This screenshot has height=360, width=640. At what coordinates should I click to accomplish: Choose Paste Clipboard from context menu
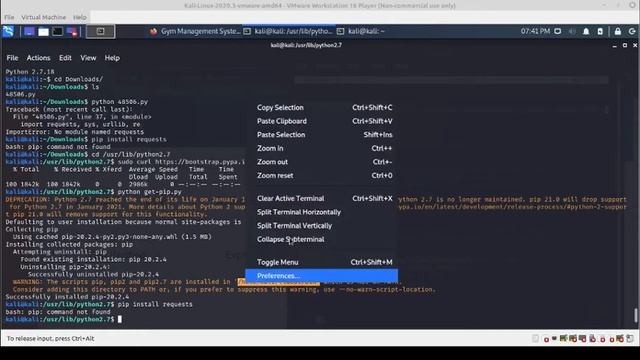pyautogui.click(x=322, y=121)
